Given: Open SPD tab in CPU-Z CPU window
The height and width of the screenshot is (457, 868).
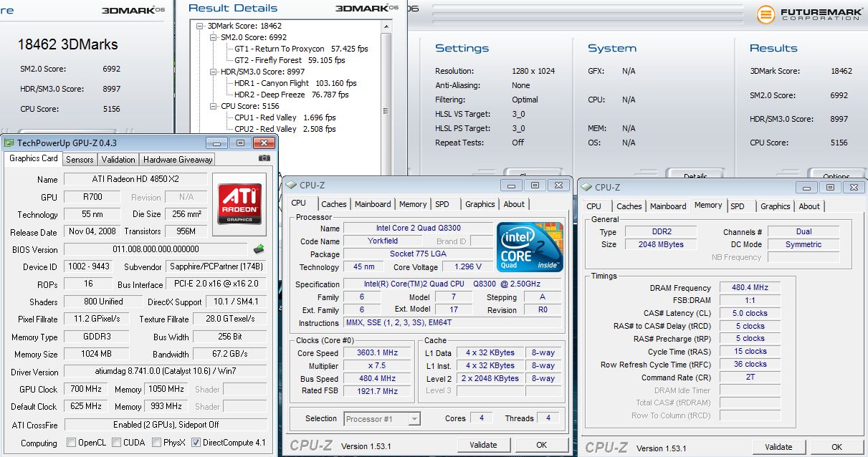Looking at the screenshot, I should click(x=442, y=204).
